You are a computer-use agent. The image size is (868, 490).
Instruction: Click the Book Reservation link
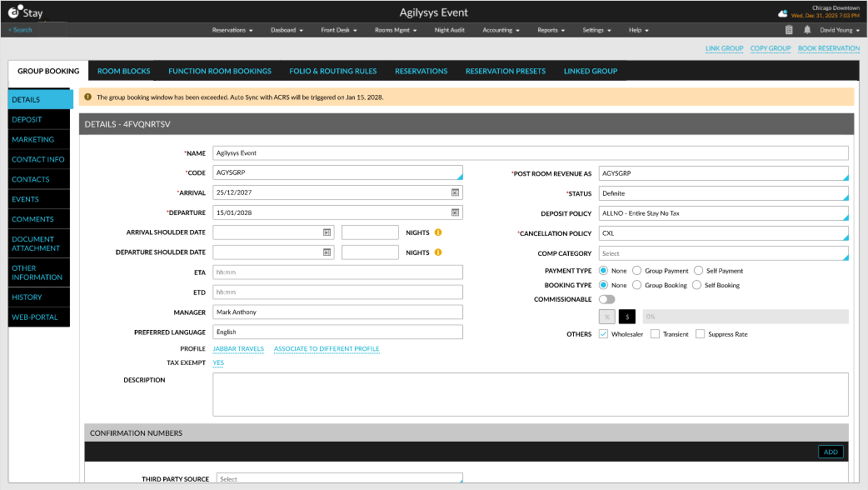click(829, 48)
